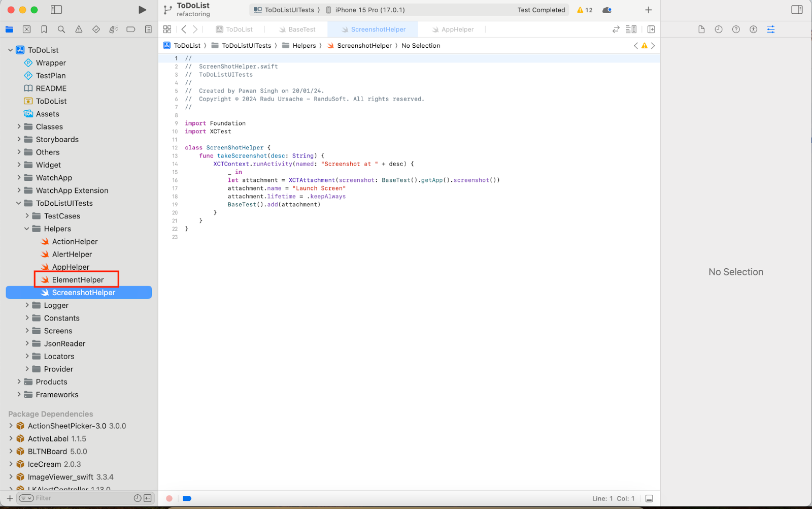Add an editor pane on the right
The width and height of the screenshot is (812, 509).
click(x=651, y=29)
